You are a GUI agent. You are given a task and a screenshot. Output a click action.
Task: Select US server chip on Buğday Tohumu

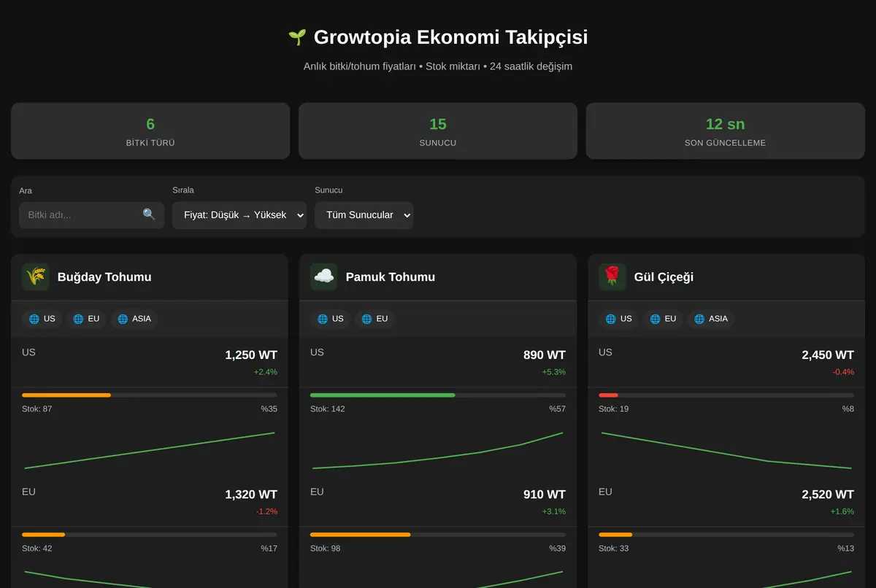(x=42, y=319)
